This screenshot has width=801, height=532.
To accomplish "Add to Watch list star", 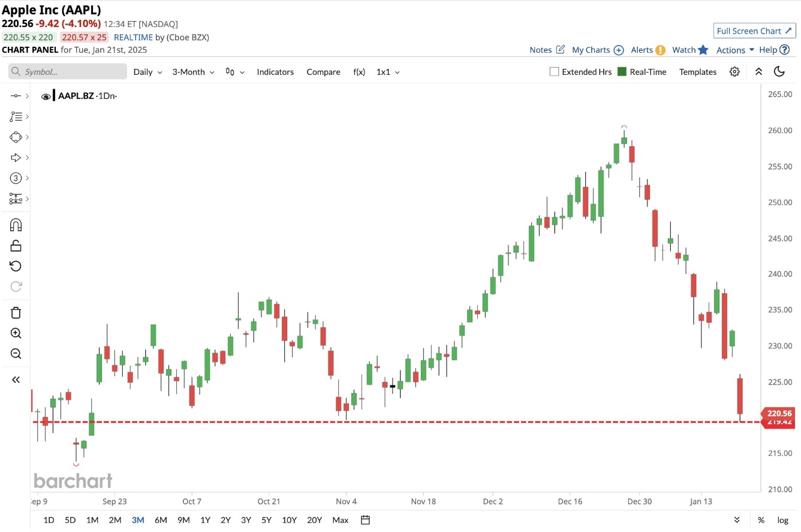I will (x=703, y=50).
